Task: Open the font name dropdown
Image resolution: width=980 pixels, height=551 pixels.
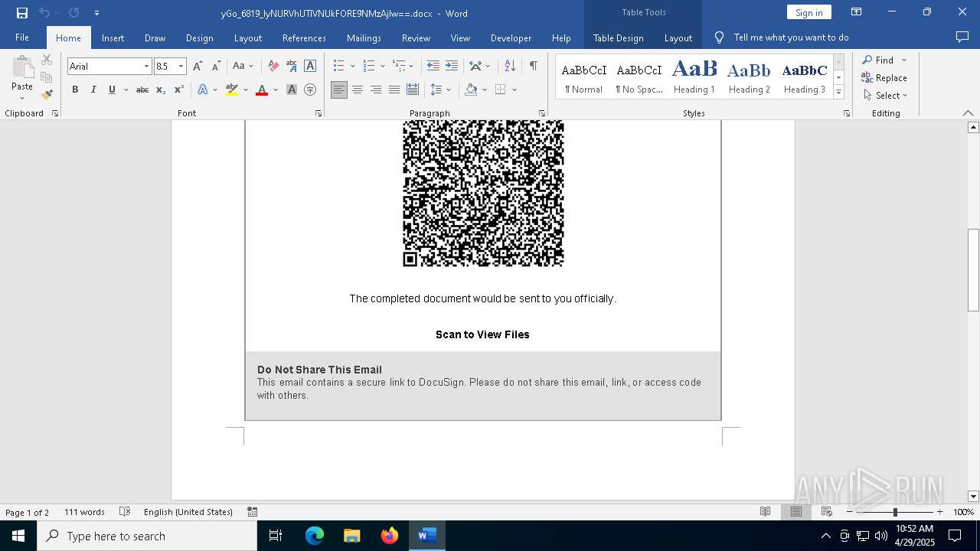Action: [146, 67]
